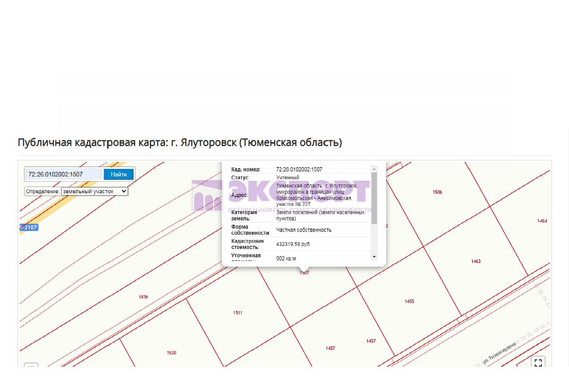Image resolution: width=569 pixels, height=392 pixels.
Task: Click the ул. Тизенгаузена street label
Action: point(499,354)
